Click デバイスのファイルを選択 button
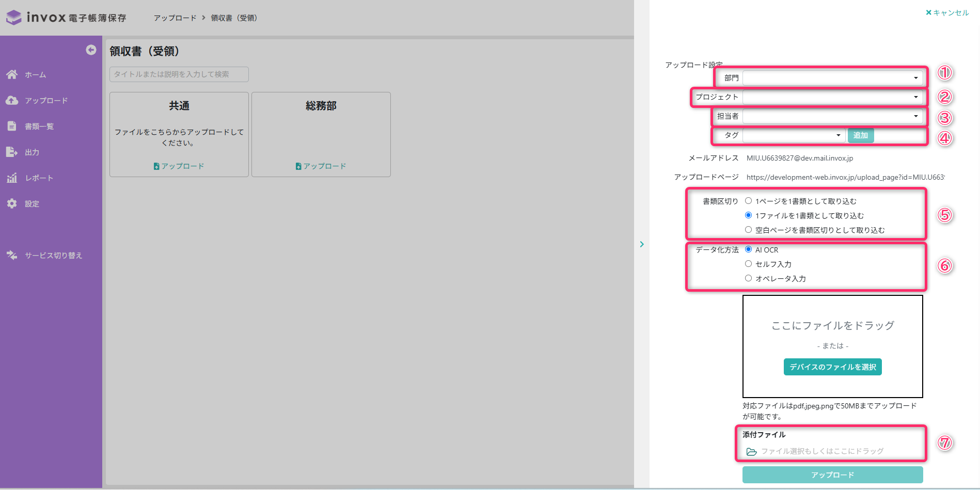Viewport: 980px width, 490px height. click(832, 367)
